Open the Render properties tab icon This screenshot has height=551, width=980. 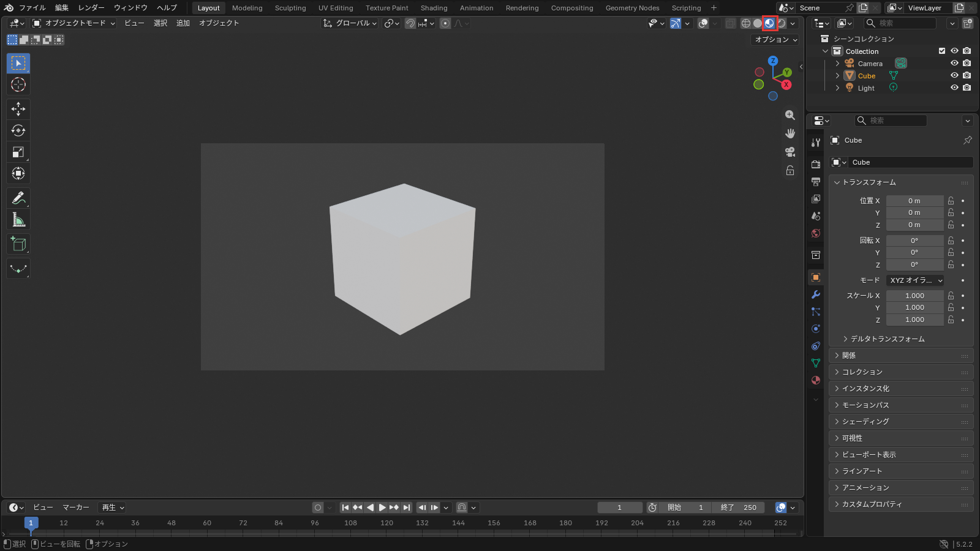click(x=816, y=164)
